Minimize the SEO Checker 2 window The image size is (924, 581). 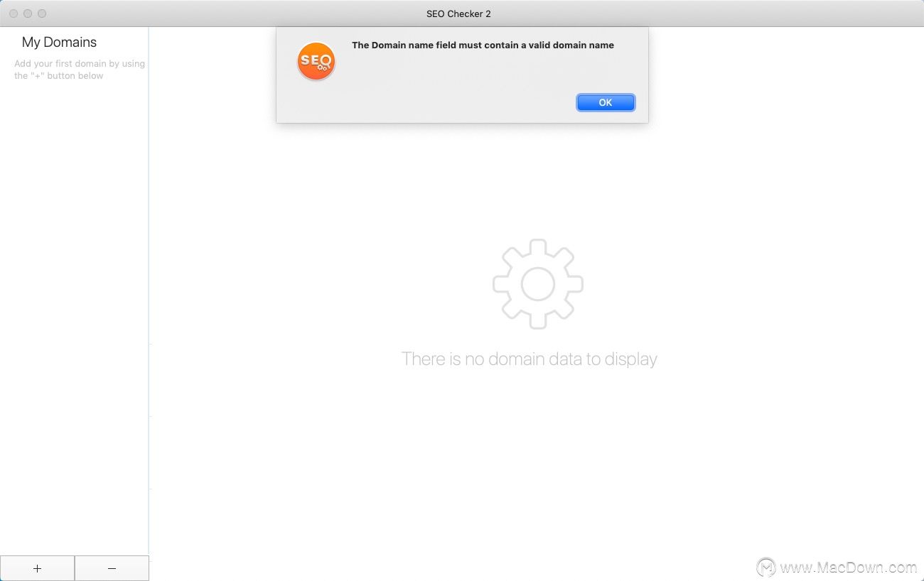tap(28, 13)
